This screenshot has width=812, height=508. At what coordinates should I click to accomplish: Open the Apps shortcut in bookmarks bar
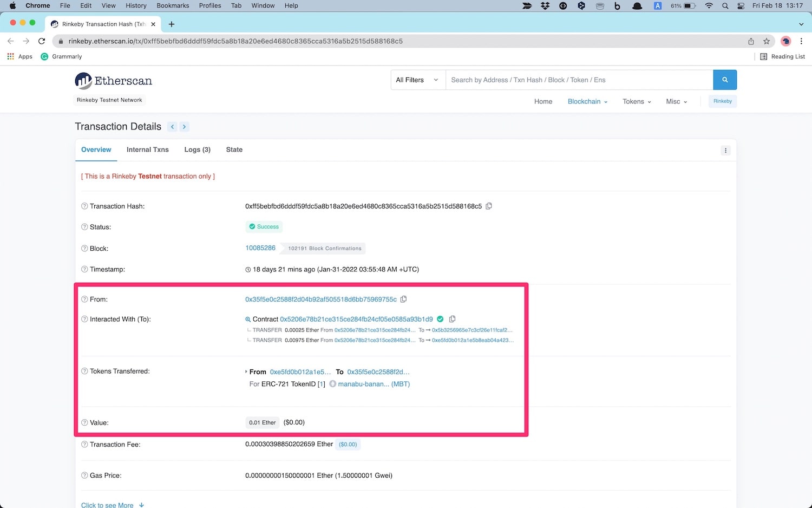[x=19, y=56]
